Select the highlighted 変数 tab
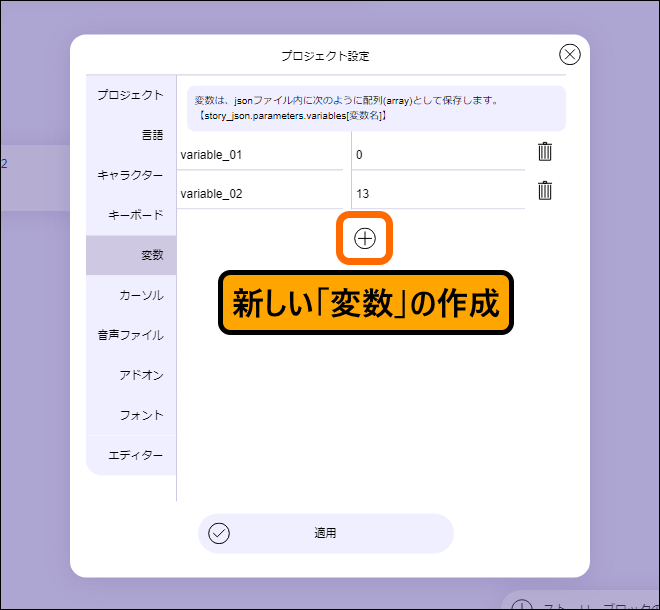660x610 pixels. point(131,255)
